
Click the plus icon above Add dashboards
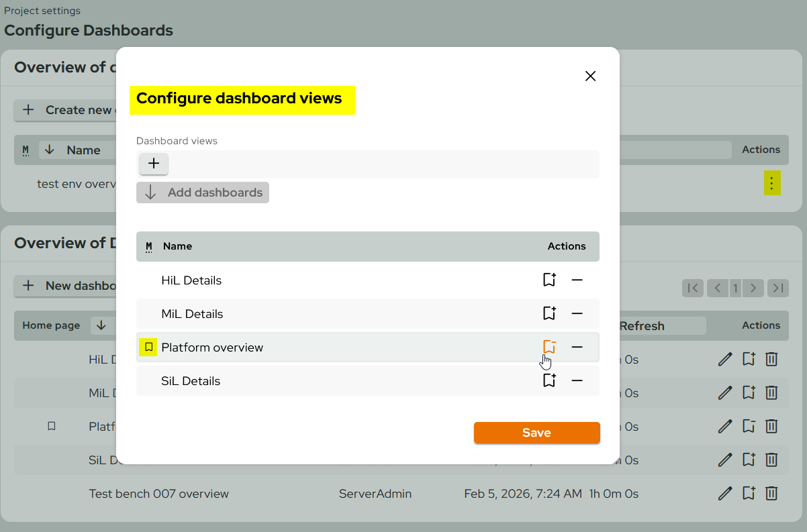pos(154,164)
